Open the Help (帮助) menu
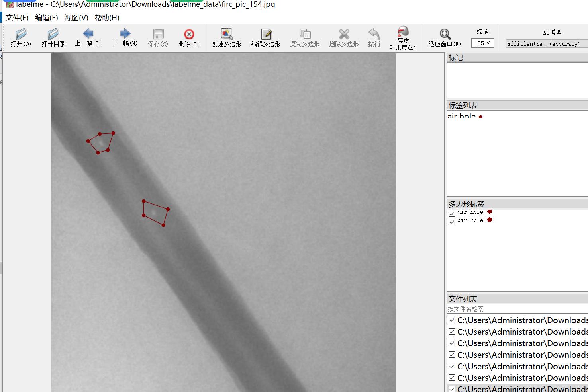588x392 pixels. click(107, 18)
